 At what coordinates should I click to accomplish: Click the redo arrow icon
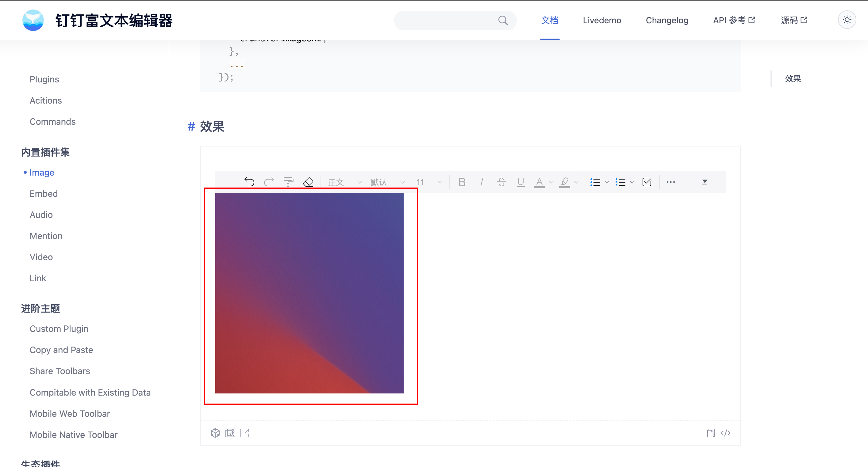tap(269, 182)
